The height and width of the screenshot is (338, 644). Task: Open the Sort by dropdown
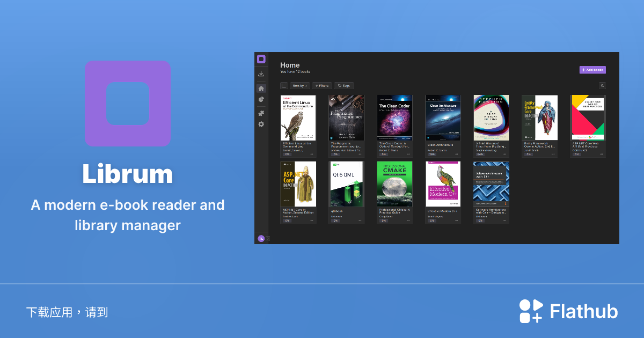[x=299, y=85]
